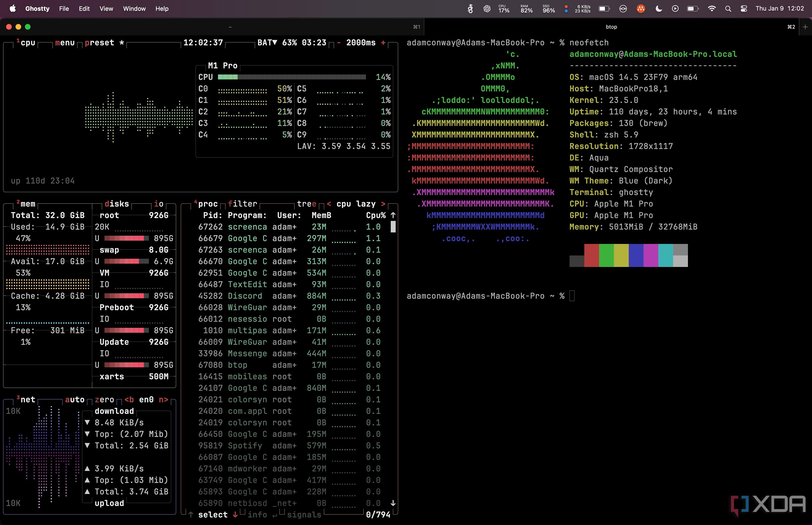Open the RAM 82% menu bar monitor
Screen dimensions: 812x525
[527, 8]
